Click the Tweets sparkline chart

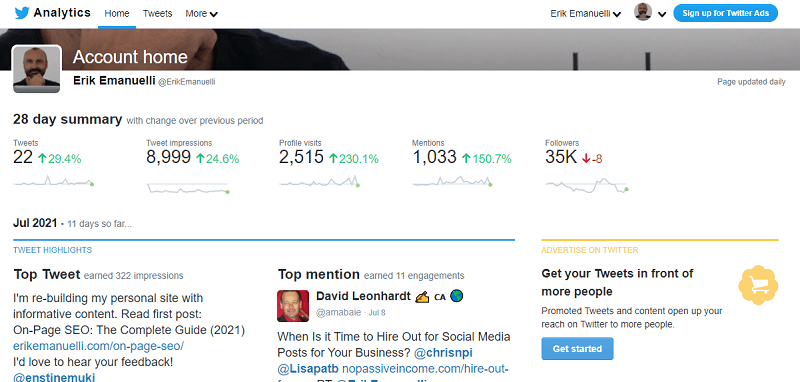[x=54, y=182]
